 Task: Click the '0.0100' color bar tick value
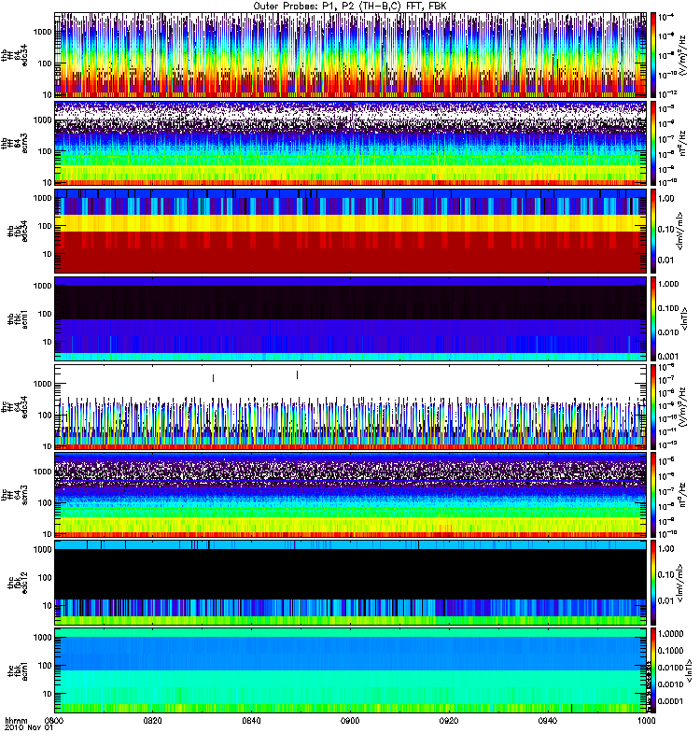coord(670,668)
